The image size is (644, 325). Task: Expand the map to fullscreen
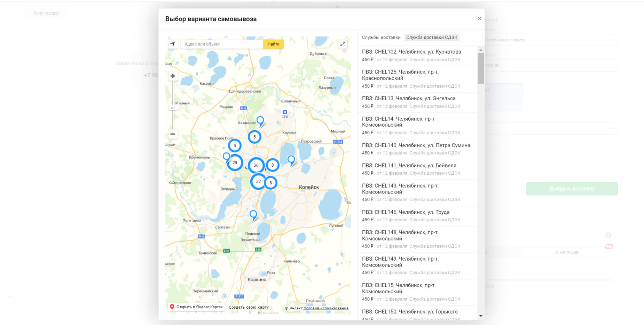pyautogui.click(x=343, y=44)
